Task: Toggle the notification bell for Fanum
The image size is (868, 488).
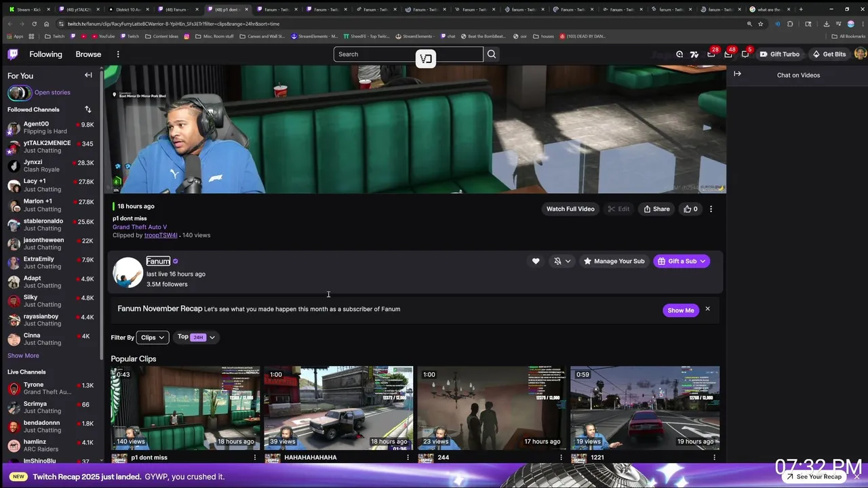Action: click(557, 261)
